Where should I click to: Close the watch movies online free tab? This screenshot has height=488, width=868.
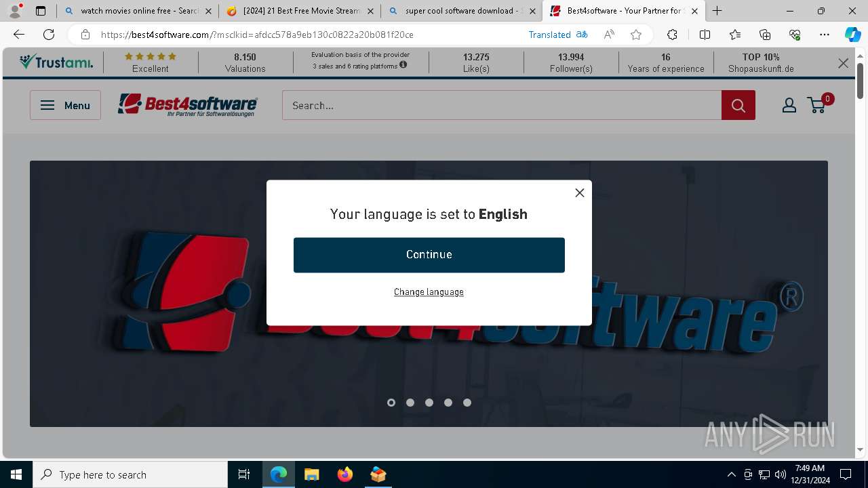[208, 11]
